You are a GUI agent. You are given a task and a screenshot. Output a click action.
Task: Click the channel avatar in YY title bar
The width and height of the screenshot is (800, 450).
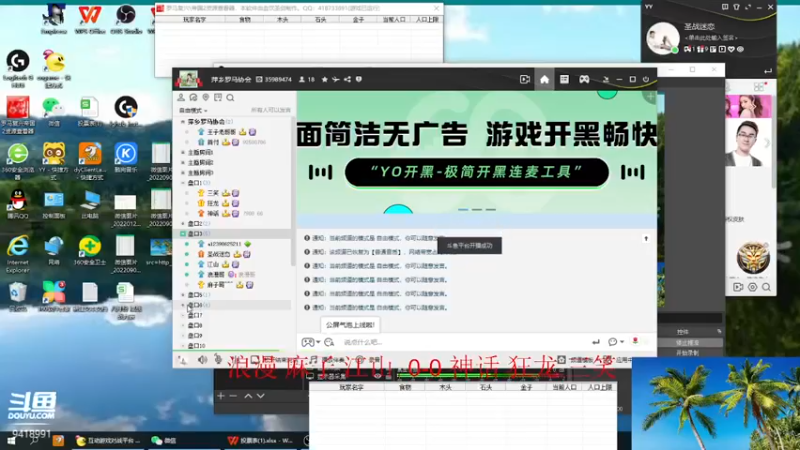click(x=188, y=80)
